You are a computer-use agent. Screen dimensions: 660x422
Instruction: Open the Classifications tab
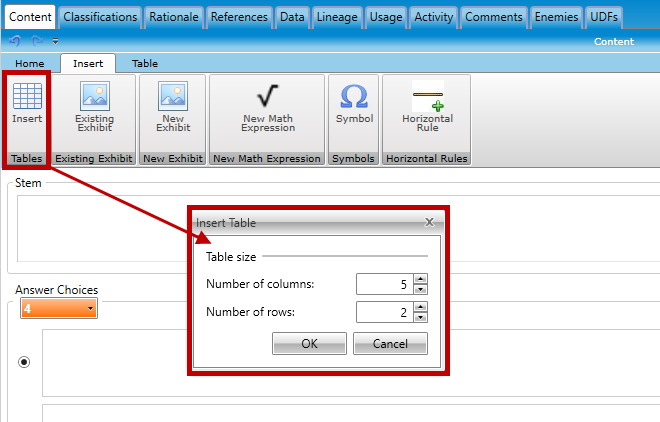click(x=100, y=17)
